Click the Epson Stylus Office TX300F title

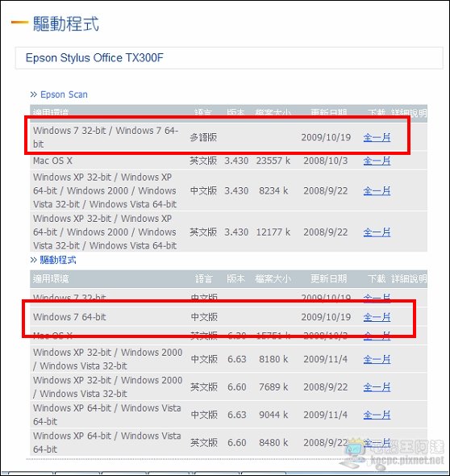tap(94, 57)
